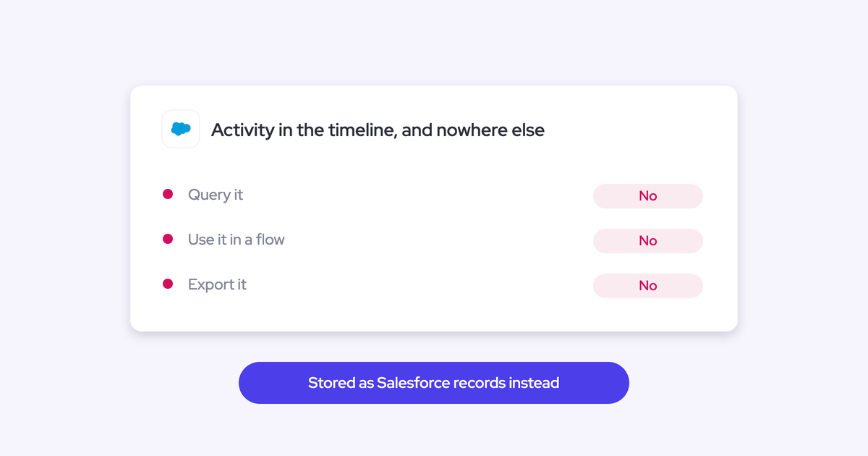868x456 pixels.
Task: Click the word flow in the second row
Action: (270, 240)
